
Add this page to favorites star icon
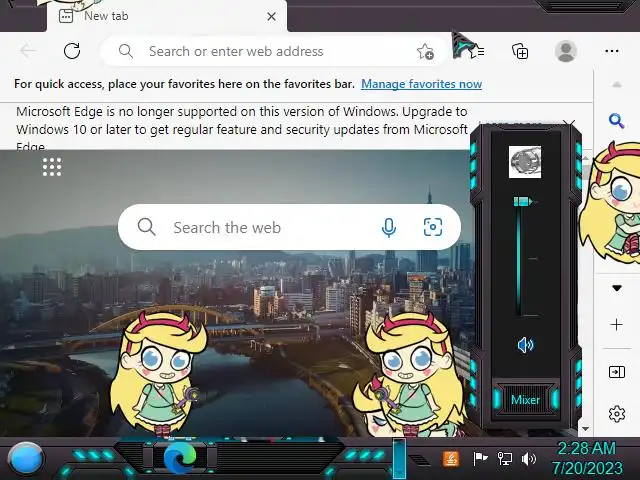click(425, 51)
